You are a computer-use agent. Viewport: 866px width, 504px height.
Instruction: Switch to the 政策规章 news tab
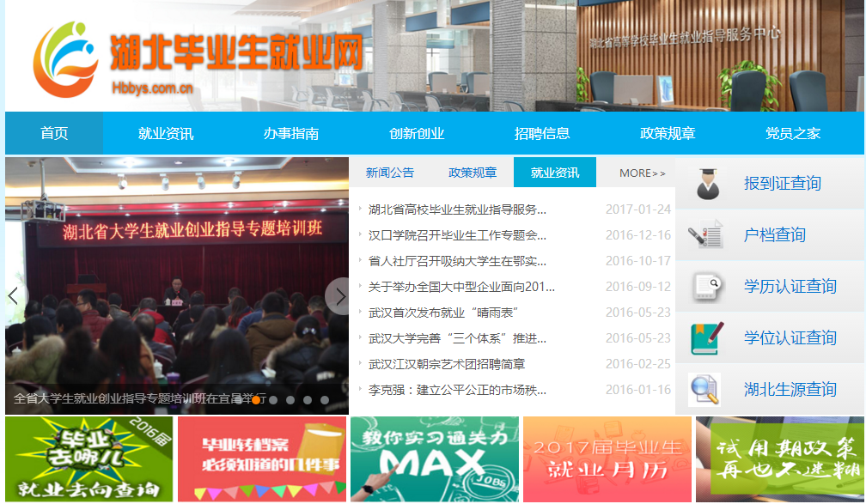pyautogui.click(x=473, y=173)
